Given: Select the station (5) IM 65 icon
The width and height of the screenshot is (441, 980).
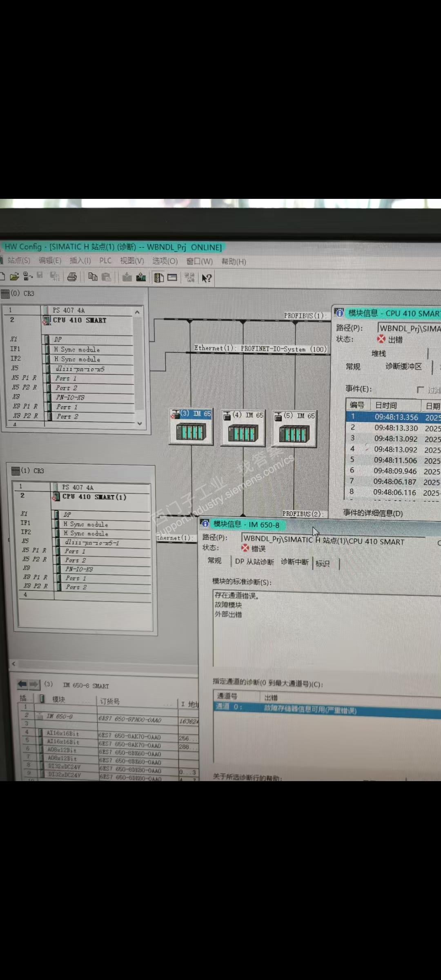Looking at the screenshot, I should tap(294, 429).
